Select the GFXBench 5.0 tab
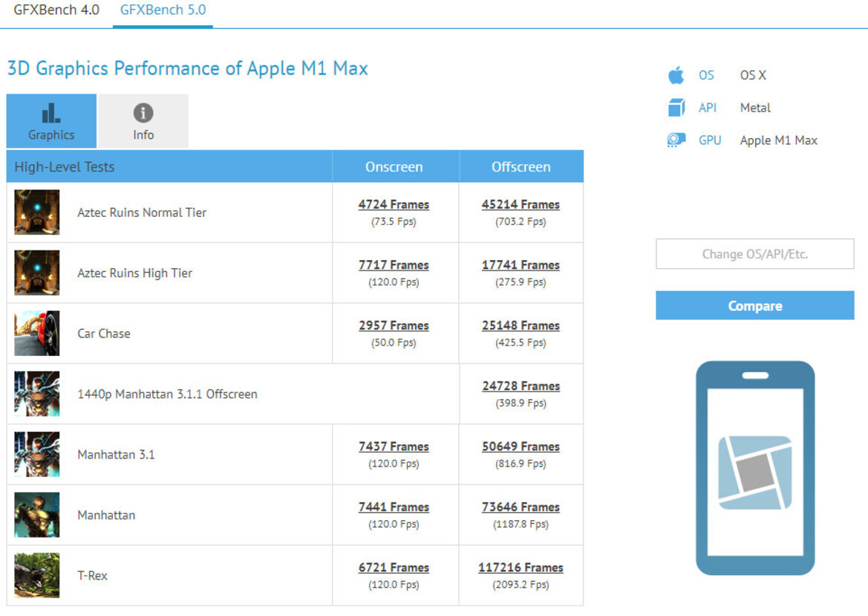The width and height of the screenshot is (868, 616). 163,10
